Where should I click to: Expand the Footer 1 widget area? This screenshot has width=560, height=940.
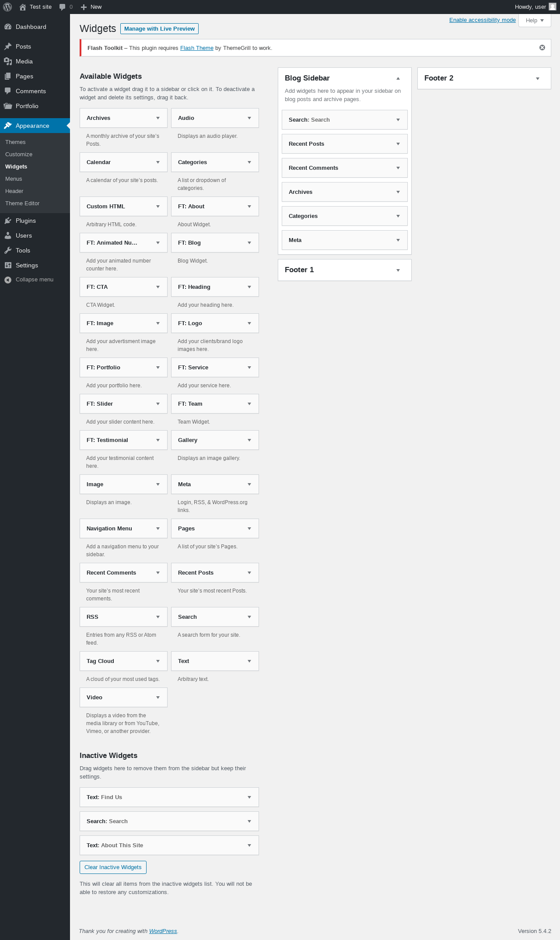[x=398, y=270]
